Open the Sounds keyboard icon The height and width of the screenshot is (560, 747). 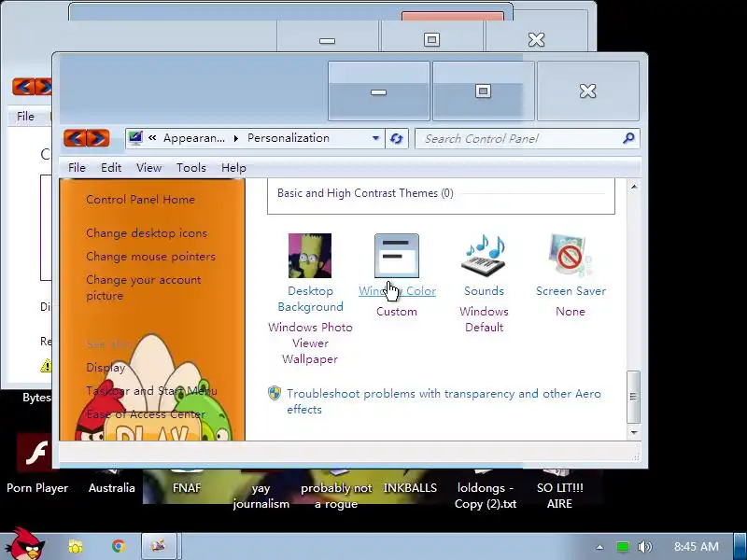[x=484, y=256]
